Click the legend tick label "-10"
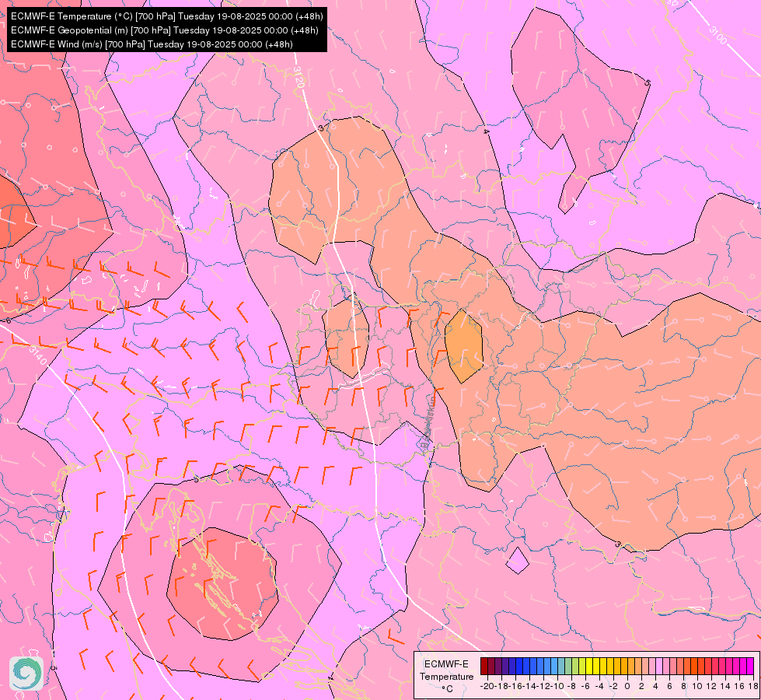Image resolution: width=761 pixels, height=700 pixels. (x=556, y=686)
